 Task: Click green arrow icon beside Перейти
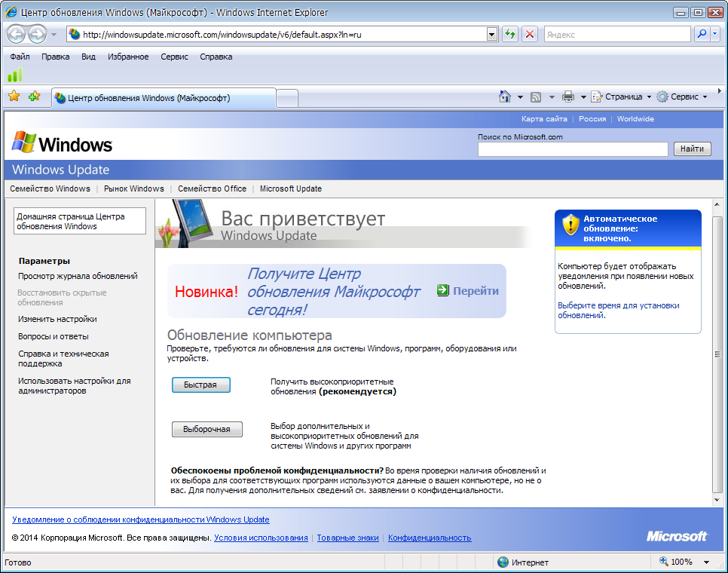point(443,290)
